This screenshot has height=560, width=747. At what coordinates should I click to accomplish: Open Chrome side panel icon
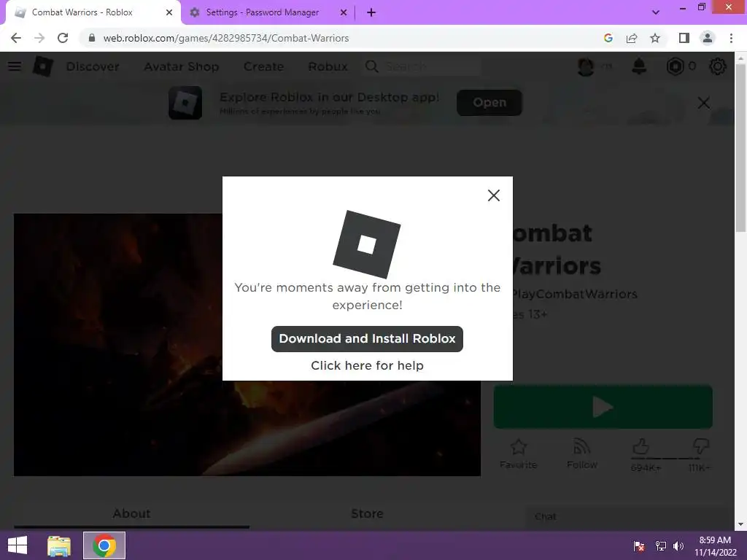[x=684, y=38]
